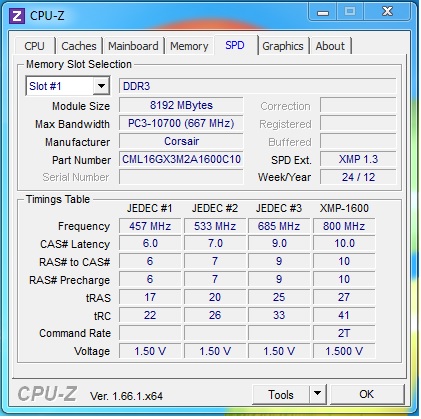Click the RAS# Precharge label

click(x=69, y=280)
